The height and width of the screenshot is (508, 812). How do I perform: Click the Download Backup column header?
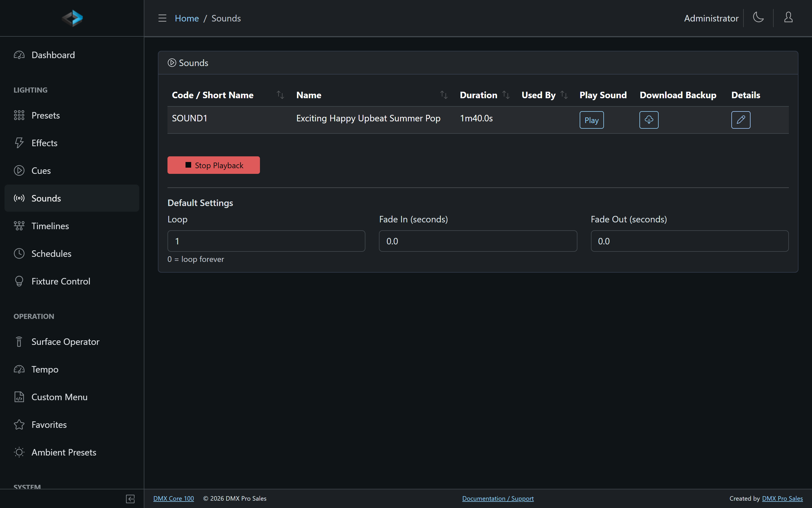pyautogui.click(x=678, y=95)
